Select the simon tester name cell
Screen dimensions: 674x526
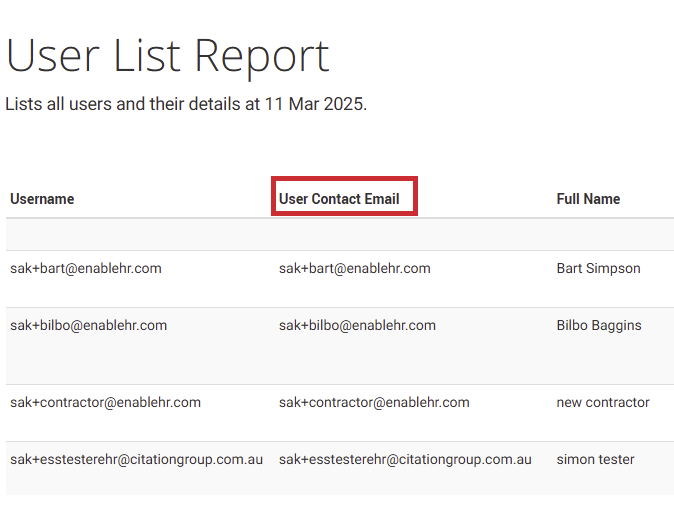tap(595, 460)
